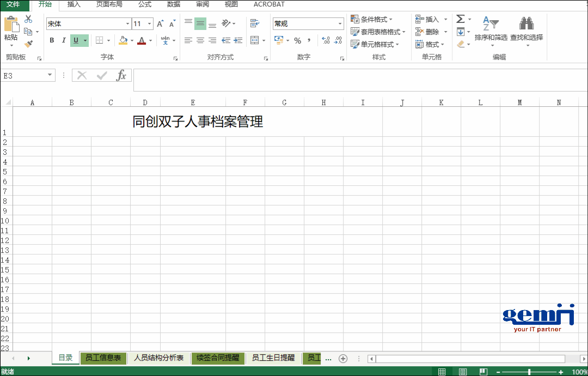Toggle underline on selected cell
The height and width of the screenshot is (376, 588).
76,40
